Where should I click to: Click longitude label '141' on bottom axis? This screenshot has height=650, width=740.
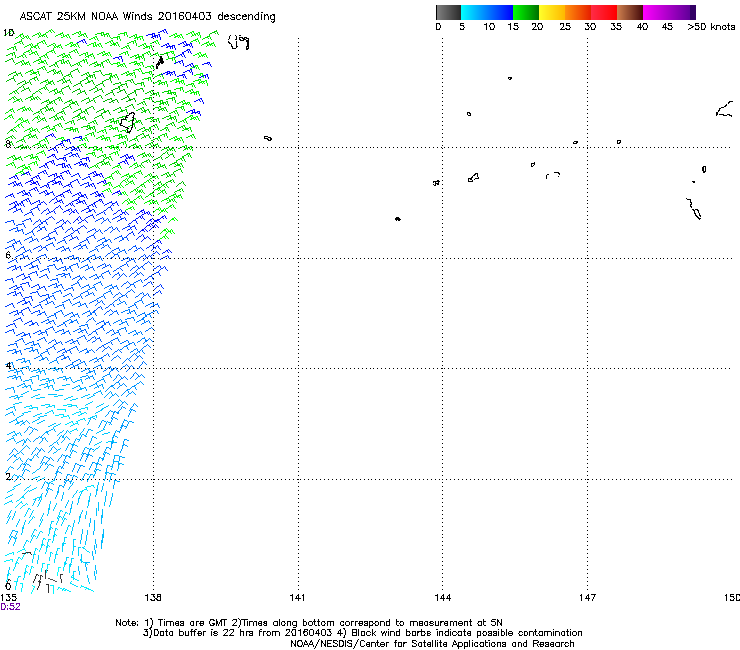[297, 598]
